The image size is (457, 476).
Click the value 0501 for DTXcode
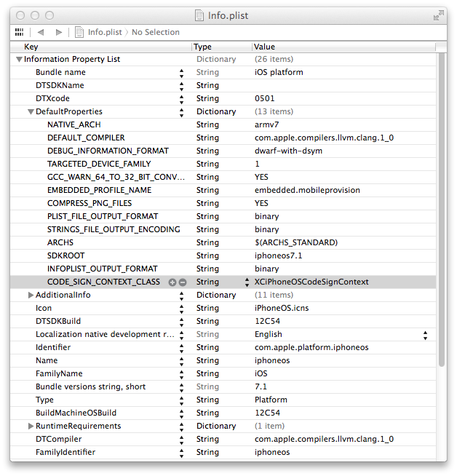pyautogui.click(x=265, y=98)
